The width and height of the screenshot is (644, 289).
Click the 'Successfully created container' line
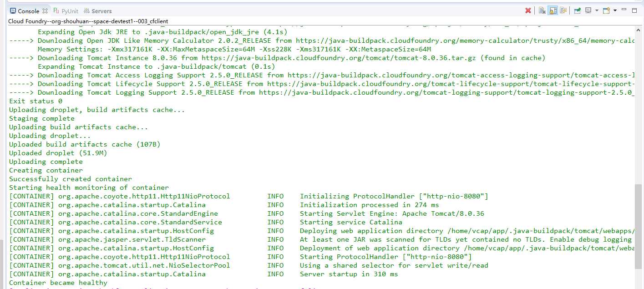pyautogui.click(x=71, y=179)
